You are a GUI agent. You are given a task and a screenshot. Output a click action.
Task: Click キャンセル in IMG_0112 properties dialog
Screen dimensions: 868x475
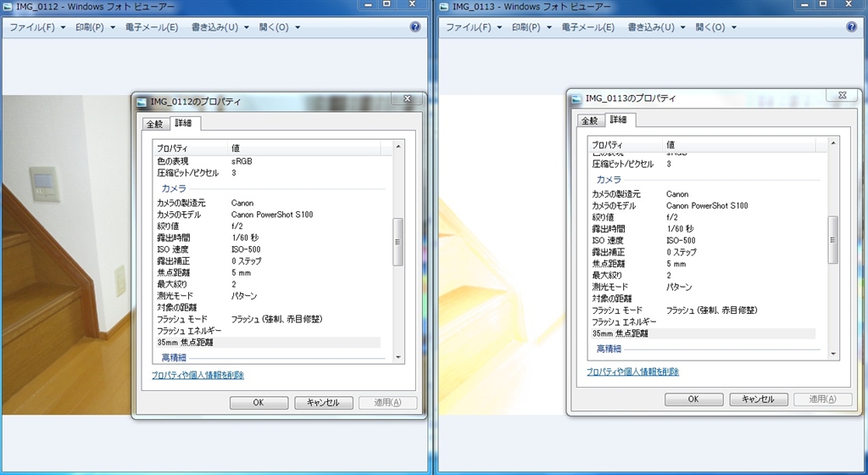323,402
